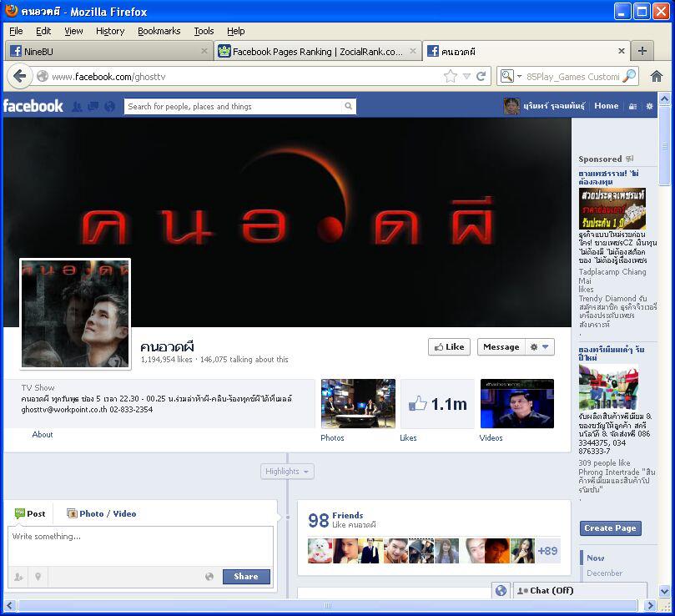This screenshot has height=616, width=675.
Task: Bookmark this page with star icon
Action: pos(451,76)
